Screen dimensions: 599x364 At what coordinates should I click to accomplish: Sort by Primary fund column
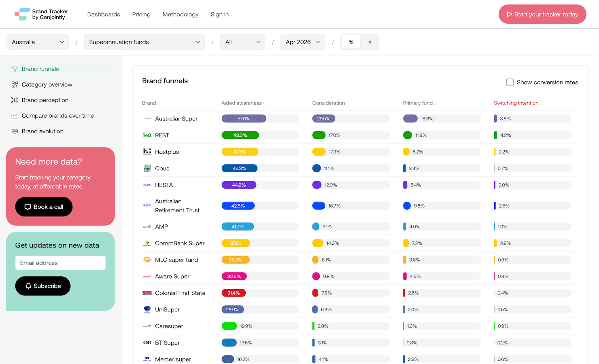click(x=419, y=103)
